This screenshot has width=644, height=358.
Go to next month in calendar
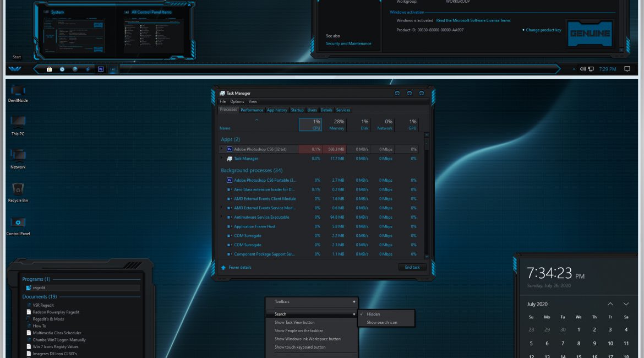(626, 304)
